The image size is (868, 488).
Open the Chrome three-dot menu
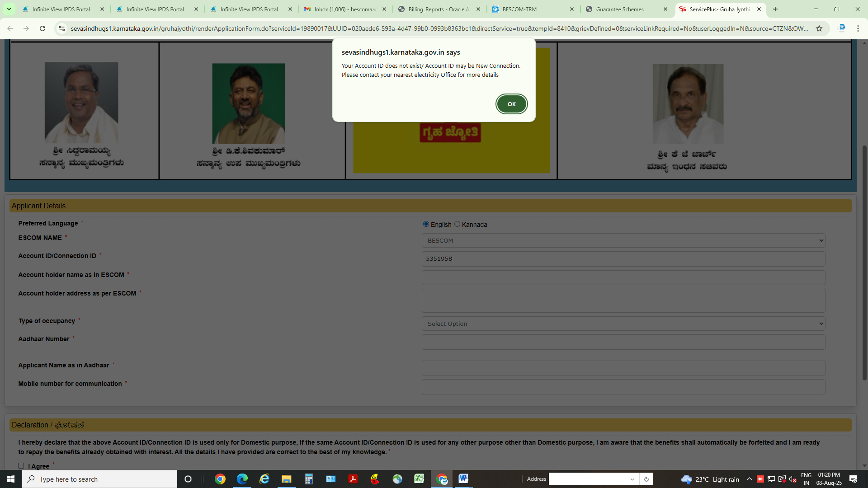858,28
